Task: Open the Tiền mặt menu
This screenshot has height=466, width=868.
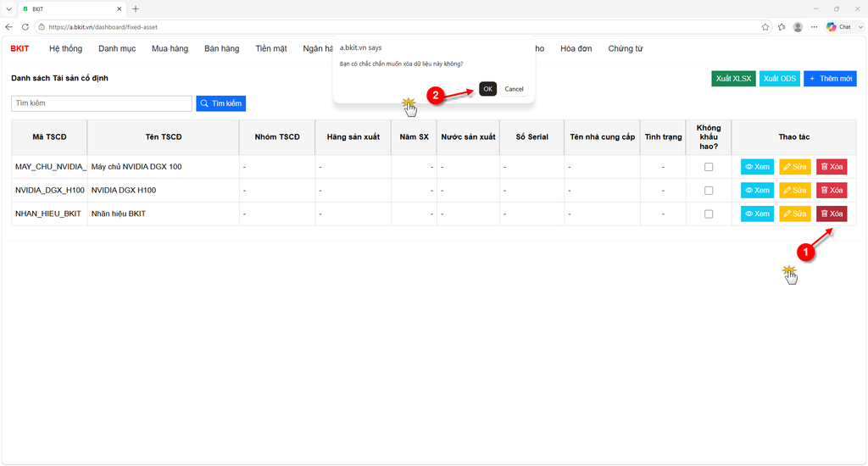Action: 271,48
